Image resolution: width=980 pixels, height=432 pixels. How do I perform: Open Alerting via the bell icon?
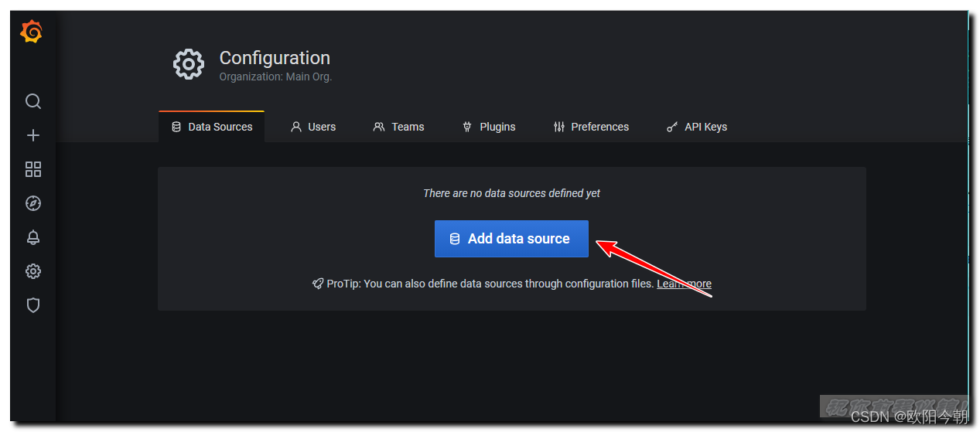click(33, 237)
